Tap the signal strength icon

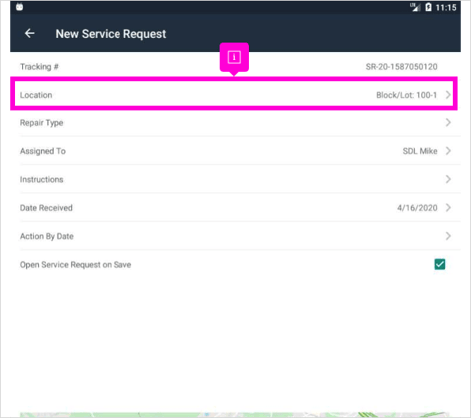tap(415, 7)
